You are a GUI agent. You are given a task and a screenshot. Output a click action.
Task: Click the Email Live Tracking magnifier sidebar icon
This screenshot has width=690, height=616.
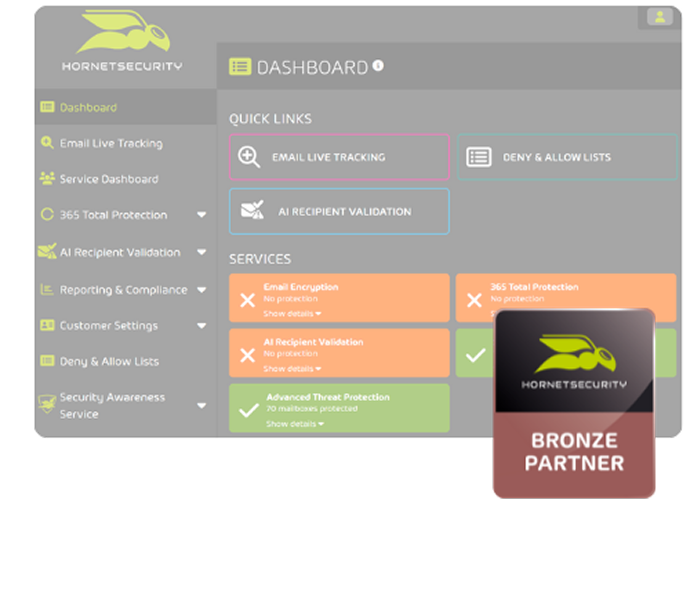[47, 142]
